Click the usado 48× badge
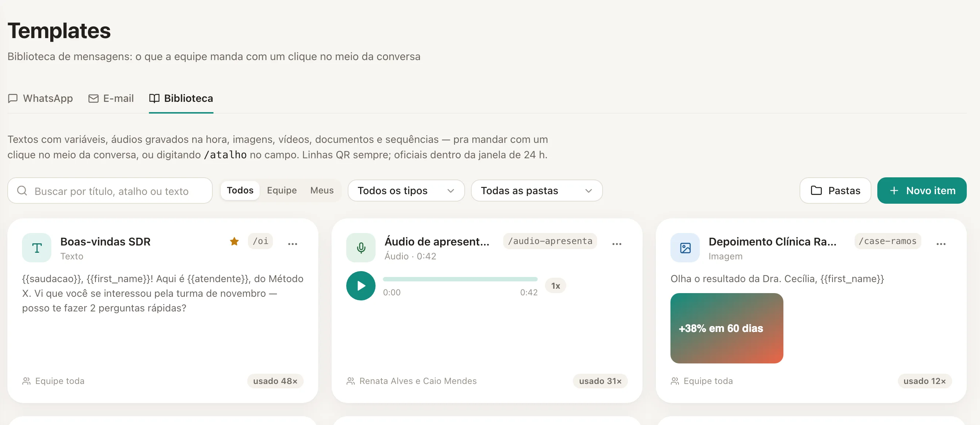The height and width of the screenshot is (425, 980). click(275, 381)
